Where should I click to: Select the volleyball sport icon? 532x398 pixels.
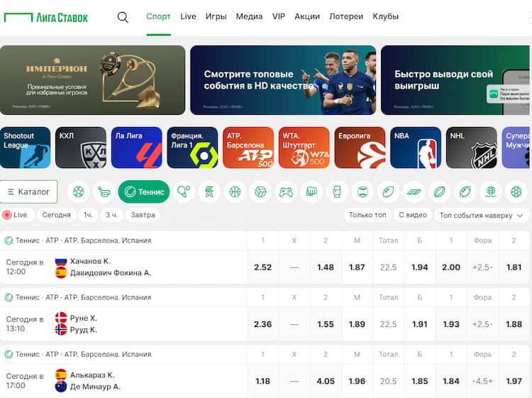[x=260, y=192]
